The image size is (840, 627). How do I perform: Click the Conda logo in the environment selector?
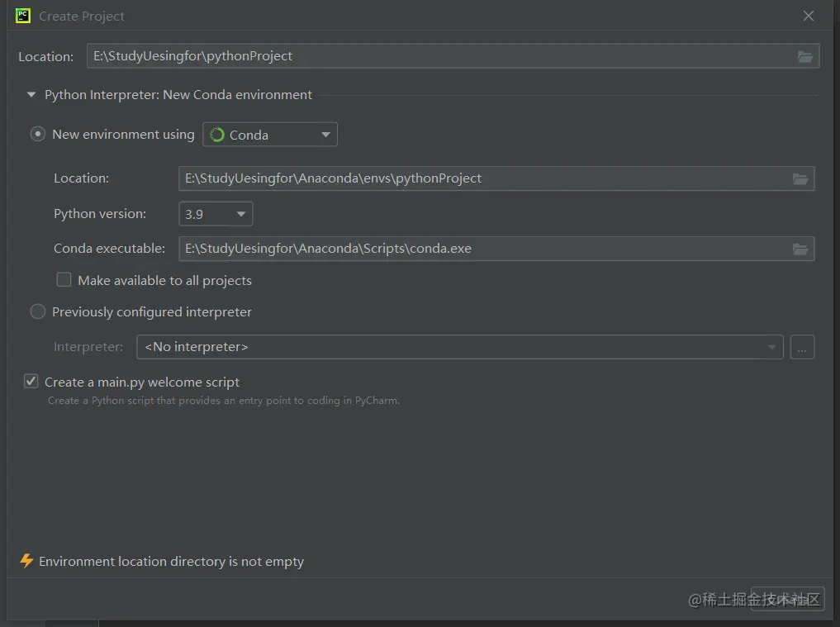(217, 135)
